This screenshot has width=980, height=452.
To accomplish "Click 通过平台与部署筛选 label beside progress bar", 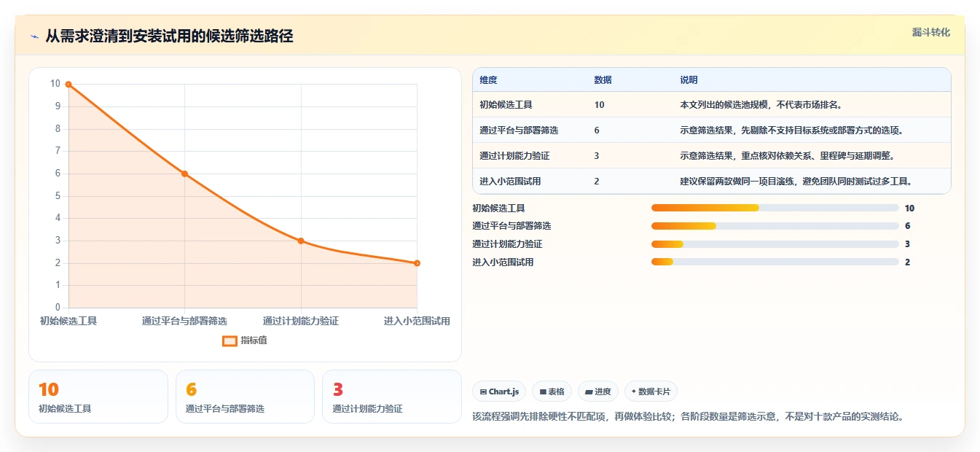I will pos(511,226).
